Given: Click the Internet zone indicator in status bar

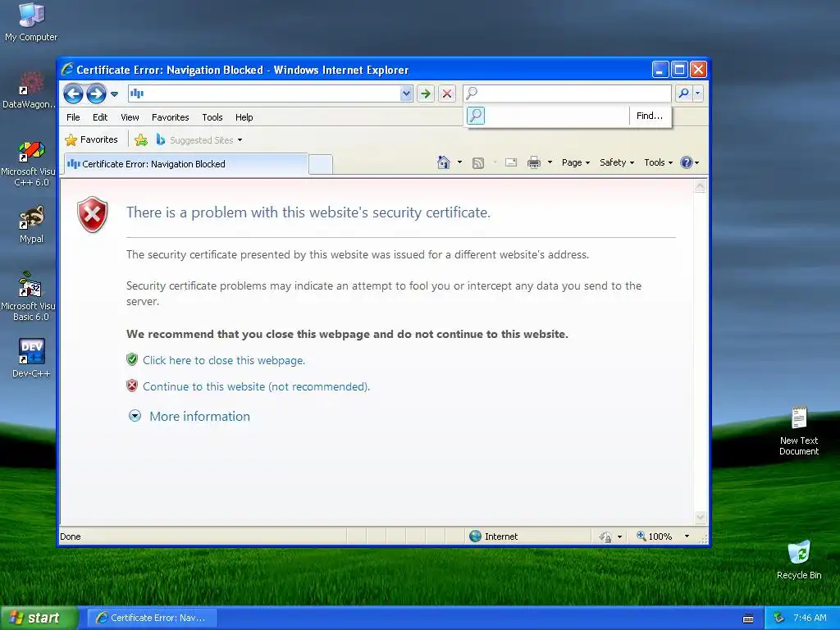Looking at the screenshot, I should (x=494, y=536).
